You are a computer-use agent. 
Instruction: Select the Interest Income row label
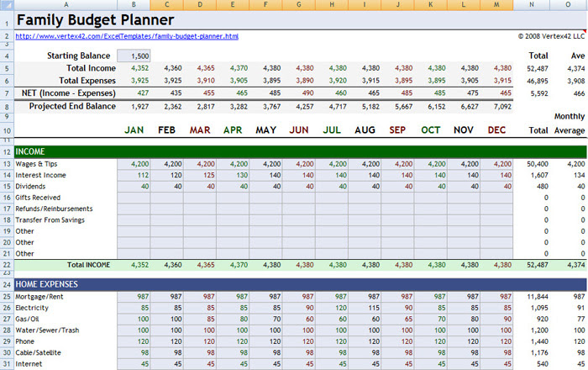[40, 175]
